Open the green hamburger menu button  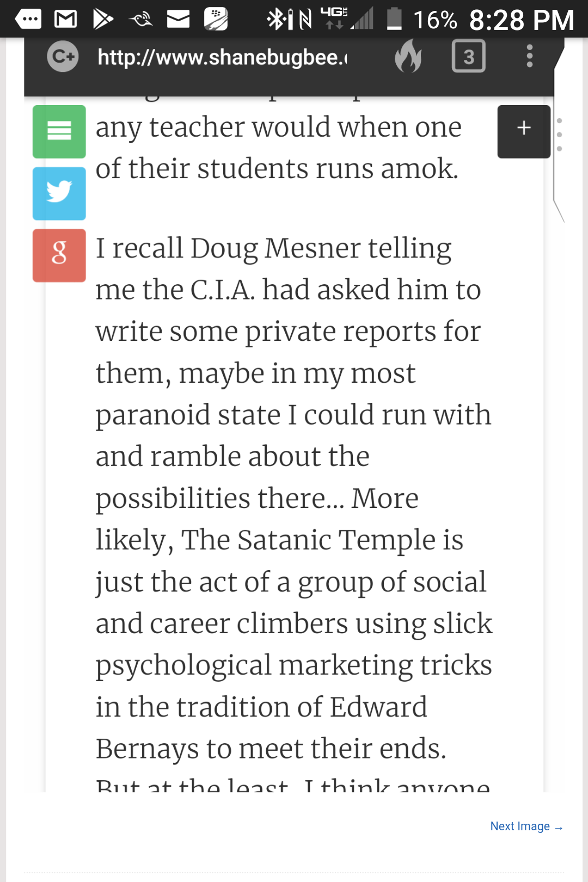pos(59,132)
